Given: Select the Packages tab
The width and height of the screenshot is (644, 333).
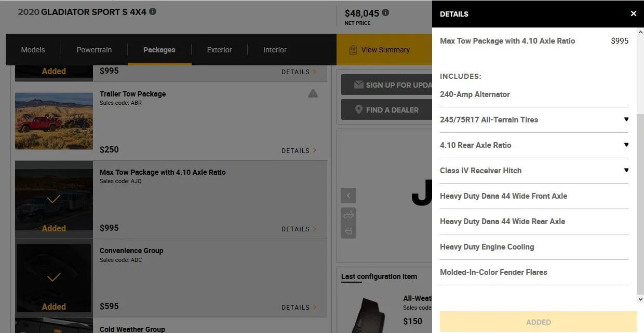Looking at the screenshot, I should click(159, 50).
